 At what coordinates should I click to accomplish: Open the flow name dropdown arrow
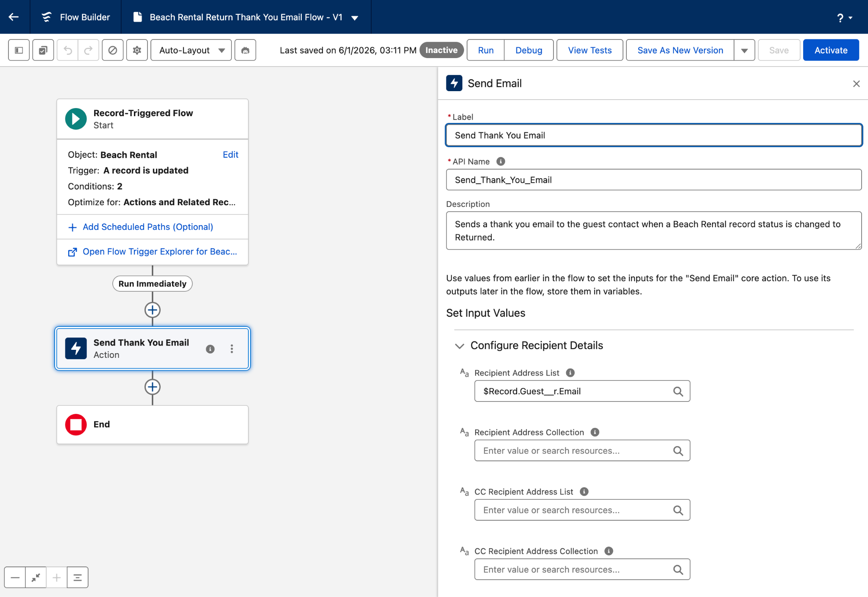tap(355, 18)
